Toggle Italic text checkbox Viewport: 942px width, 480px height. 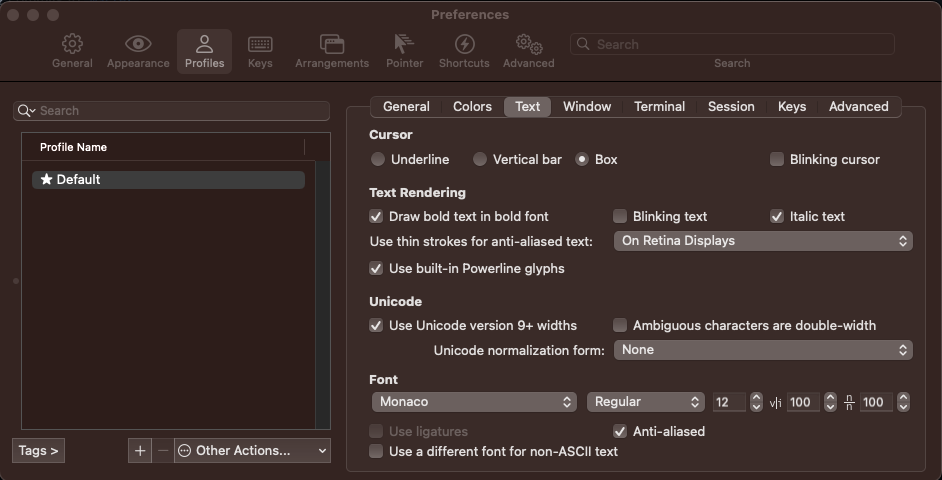(777, 216)
